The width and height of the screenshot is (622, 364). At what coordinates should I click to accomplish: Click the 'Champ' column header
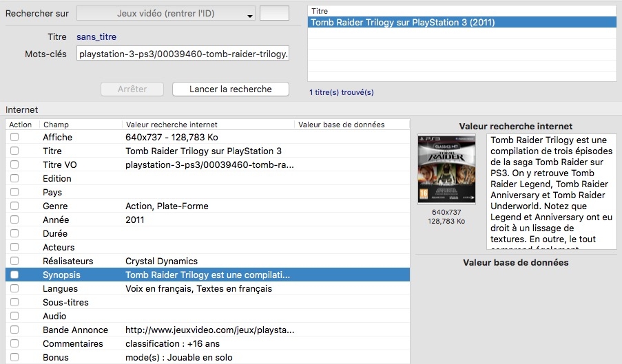click(x=56, y=125)
